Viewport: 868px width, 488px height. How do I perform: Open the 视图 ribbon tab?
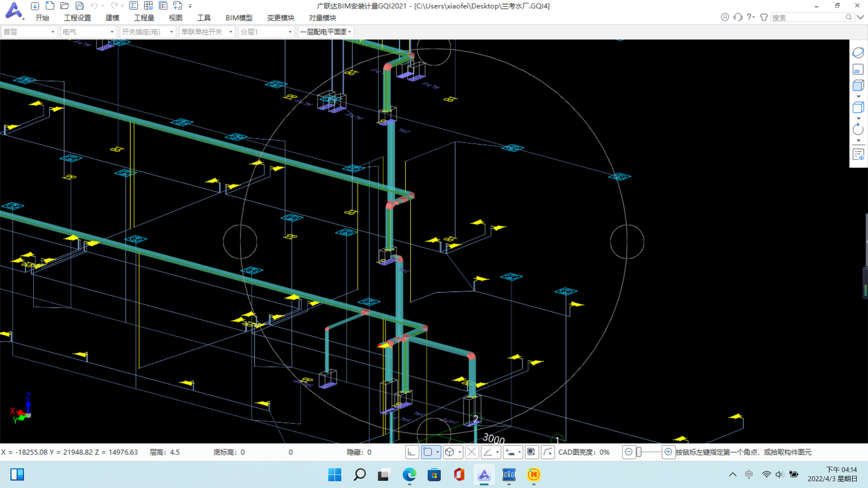(175, 18)
